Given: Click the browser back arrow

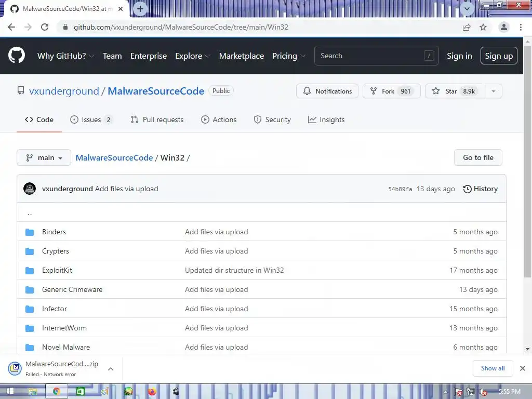Looking at the screenshot, I should tap(11, 27).
